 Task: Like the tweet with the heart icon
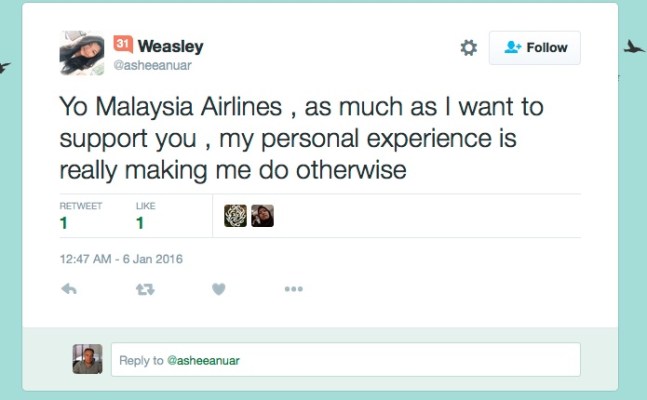pyautogui.click(x=219, y=289)
